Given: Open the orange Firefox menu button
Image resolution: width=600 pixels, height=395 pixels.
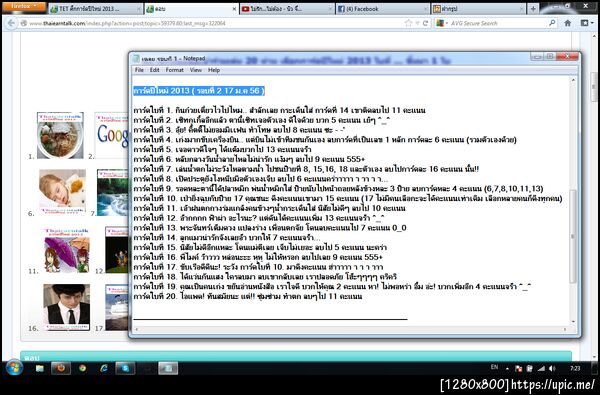Looking at the screenshot, I should pyautogui.click(x=24, y=7).
